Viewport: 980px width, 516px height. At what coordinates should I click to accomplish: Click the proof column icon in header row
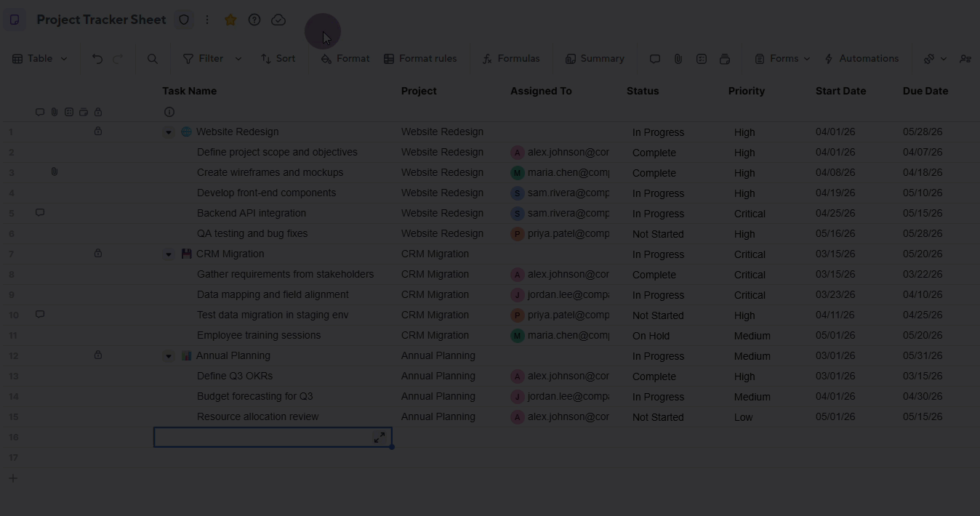click(x=69, y=112)
